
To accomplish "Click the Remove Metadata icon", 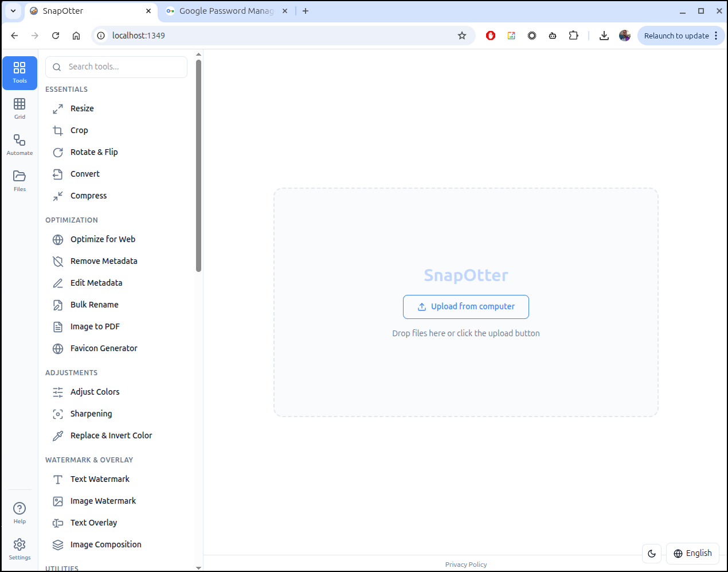I will 58,261.
